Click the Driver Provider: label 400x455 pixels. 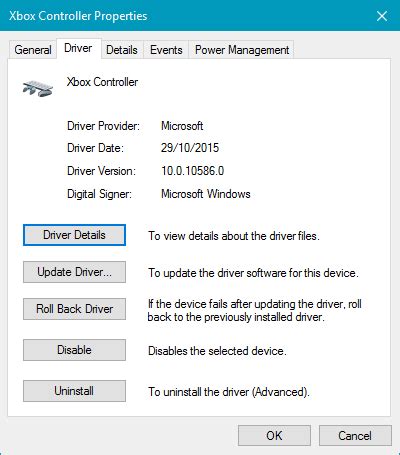[103, 126]
